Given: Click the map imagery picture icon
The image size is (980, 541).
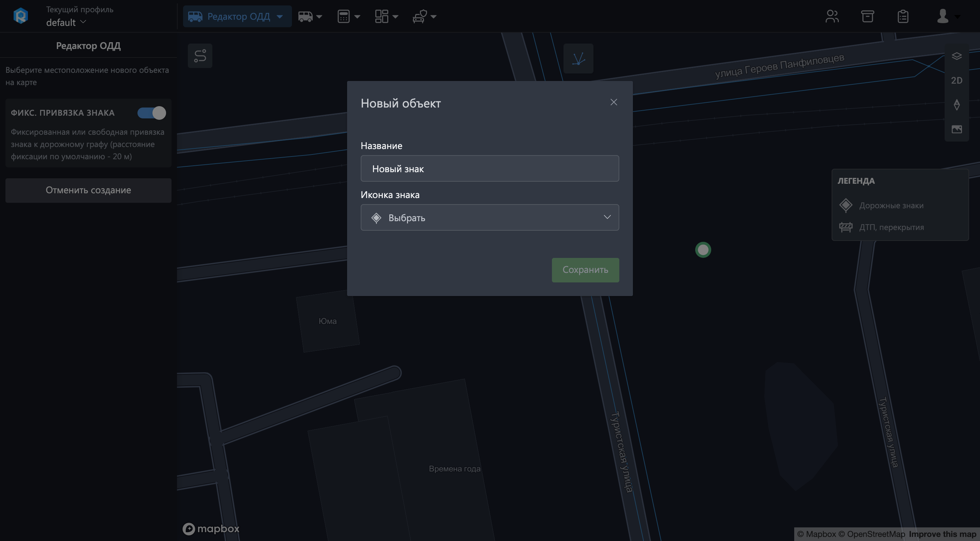Looking at the screenshot, I should [x=957, y=129].
